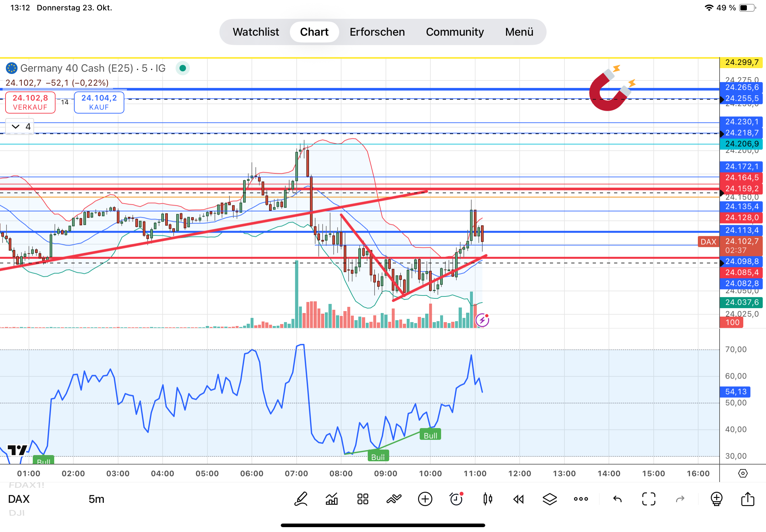Switch to the Watchlist tab
The height and width of the screenshot is (532, 766).
[x=256, y=32]
